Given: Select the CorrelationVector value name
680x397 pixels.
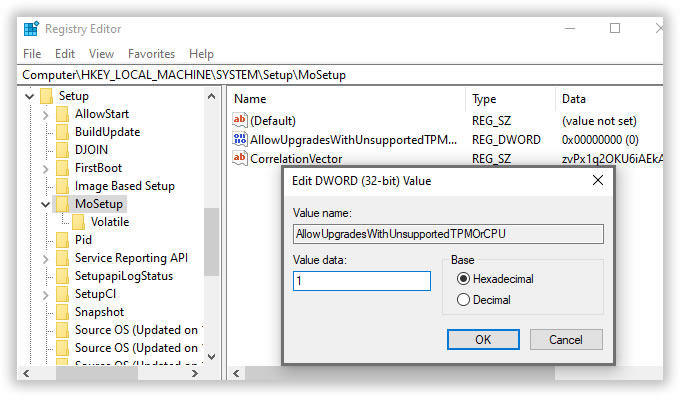Looking at the screenshot, I should [x=296, y=159].
